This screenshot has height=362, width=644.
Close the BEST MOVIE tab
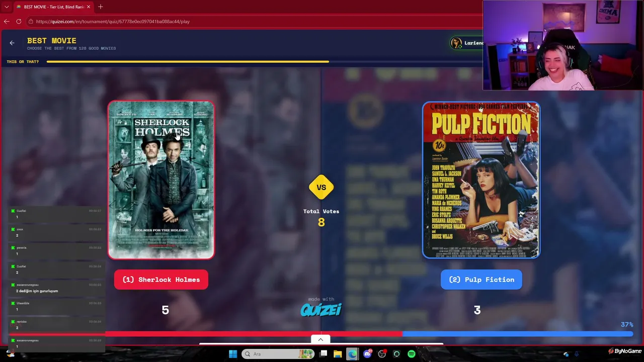click(x=89, y=7)
